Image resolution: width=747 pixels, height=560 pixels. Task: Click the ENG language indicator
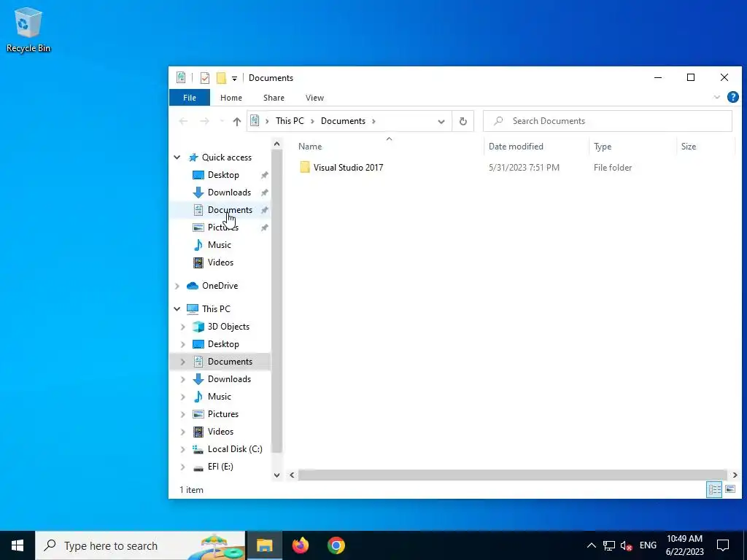point(648,545)
